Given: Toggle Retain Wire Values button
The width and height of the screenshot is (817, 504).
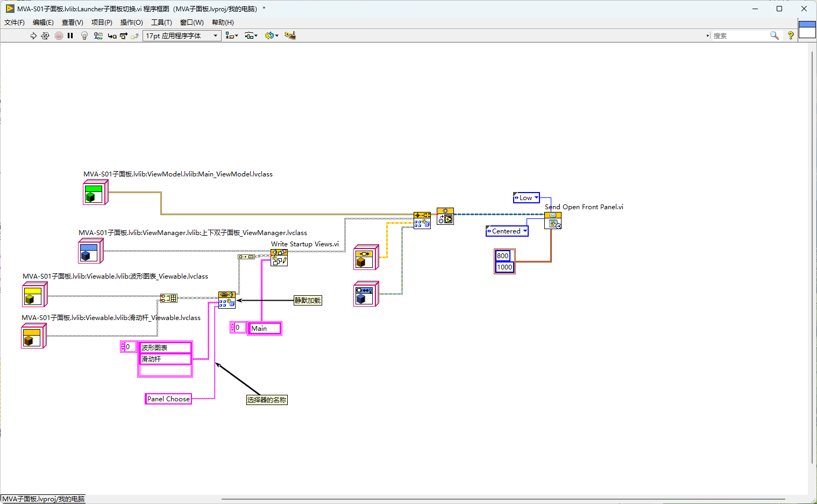Looking at the screenshot, I should pos(98,36).
